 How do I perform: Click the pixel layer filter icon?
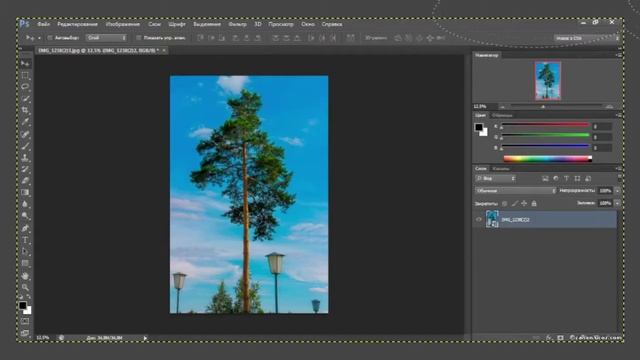coord(545,178)
